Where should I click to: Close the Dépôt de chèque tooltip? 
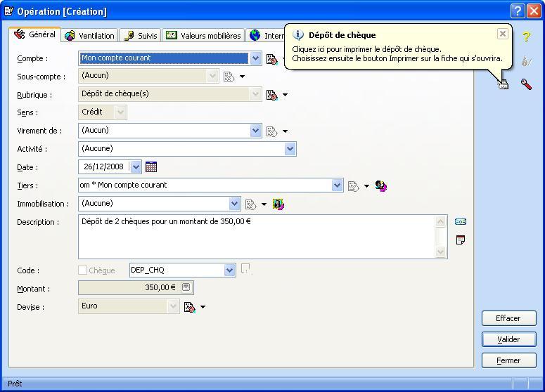pyautogui.click(x=503, y=34)
